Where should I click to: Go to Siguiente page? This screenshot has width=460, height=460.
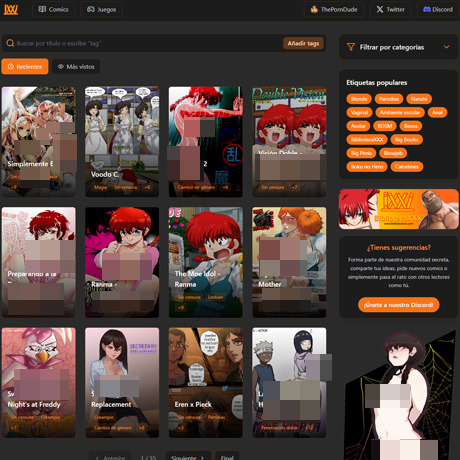(x=188, y=457)
